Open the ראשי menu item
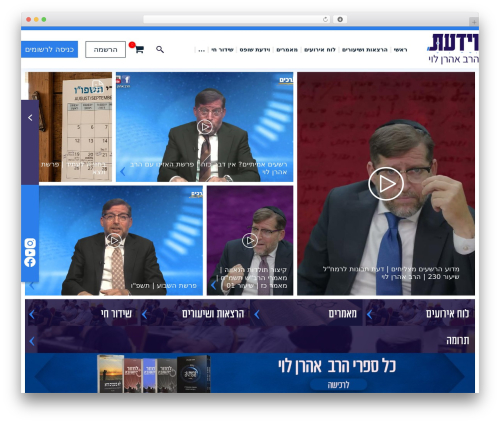 (x=400, y=50)
